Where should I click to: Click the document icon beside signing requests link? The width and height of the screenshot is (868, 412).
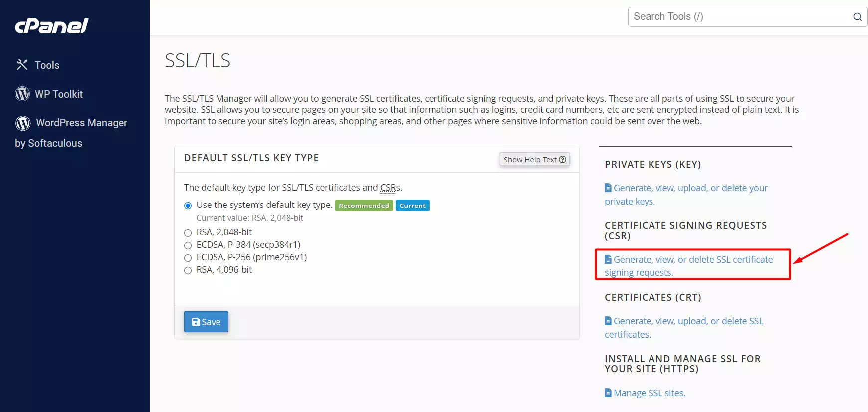[x=608, y=259]
